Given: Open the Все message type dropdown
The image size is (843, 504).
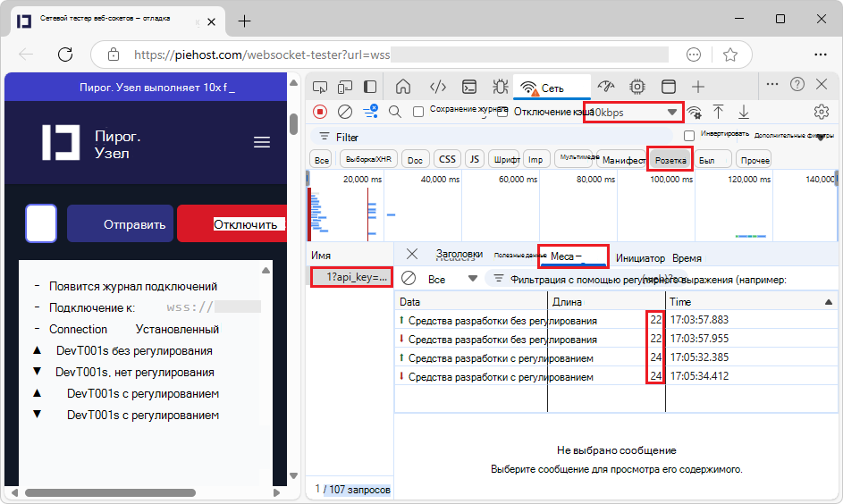Looking at the screenshot, I should [452, 280].
